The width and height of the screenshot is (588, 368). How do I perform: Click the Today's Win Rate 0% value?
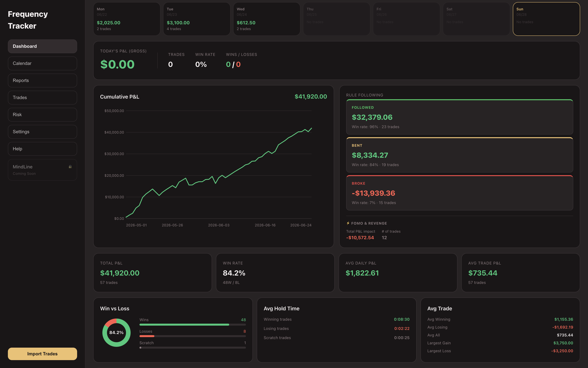[201, 65]
